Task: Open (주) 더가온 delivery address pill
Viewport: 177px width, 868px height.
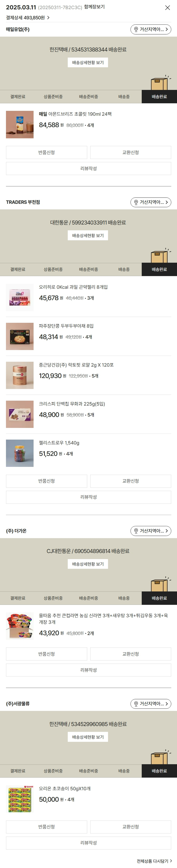Action: [151, 531]
